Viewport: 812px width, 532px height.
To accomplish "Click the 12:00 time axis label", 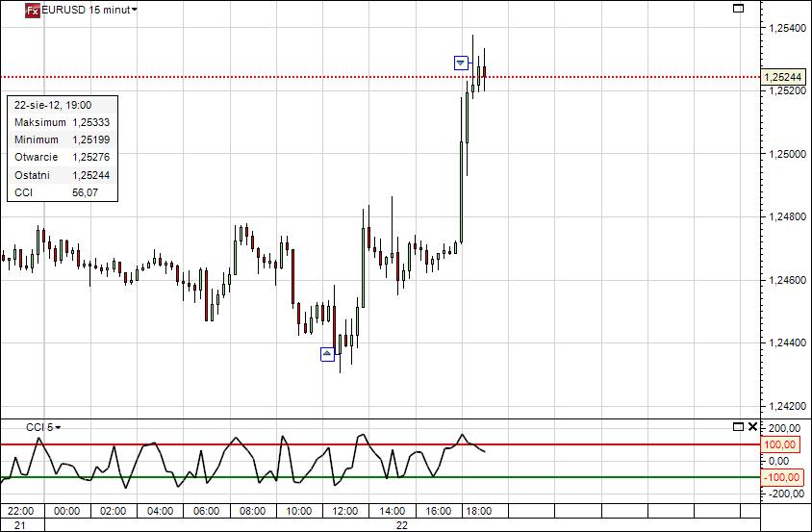I will click(344, 511).
